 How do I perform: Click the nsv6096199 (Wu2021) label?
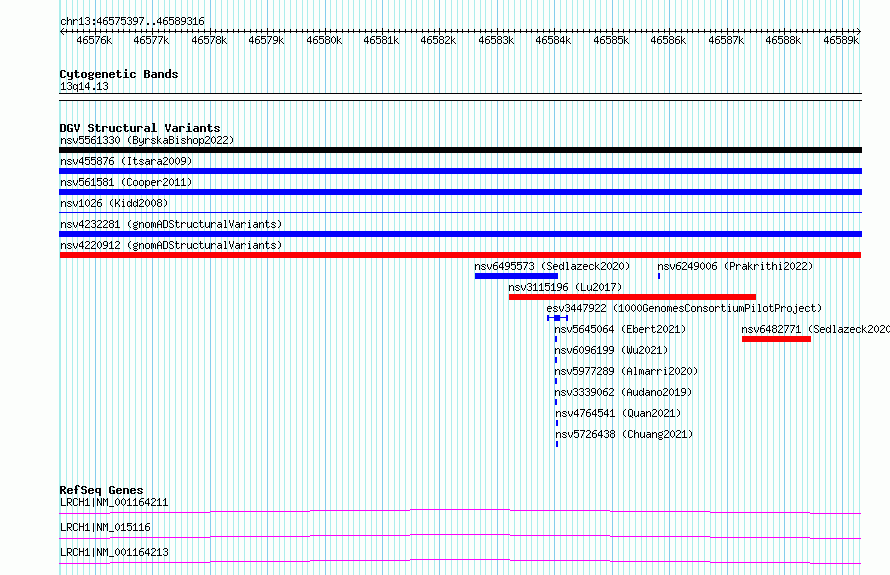point(611,350)
